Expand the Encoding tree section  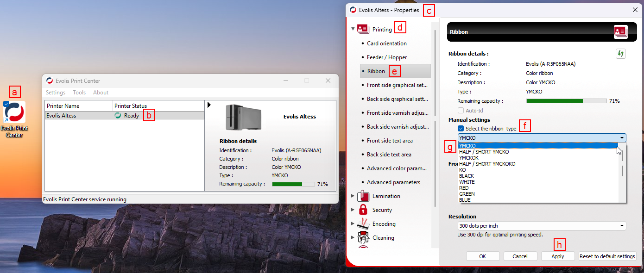pos(353,223)
